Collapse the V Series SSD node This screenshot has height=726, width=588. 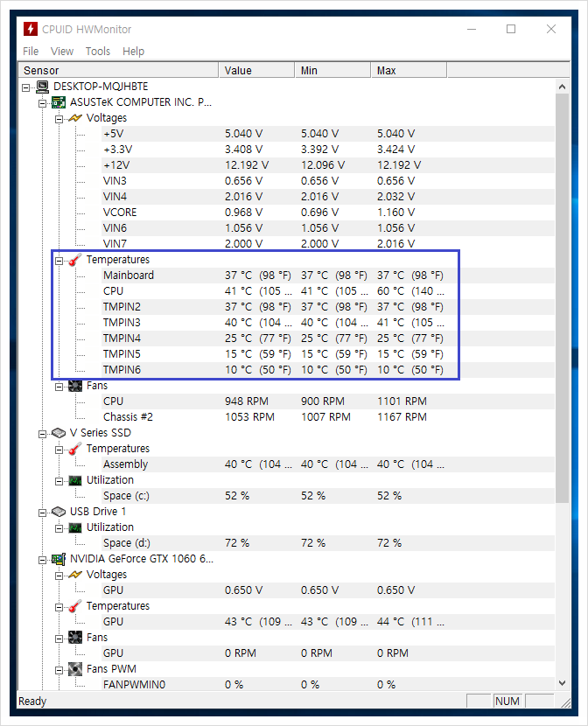click(43, 434)
